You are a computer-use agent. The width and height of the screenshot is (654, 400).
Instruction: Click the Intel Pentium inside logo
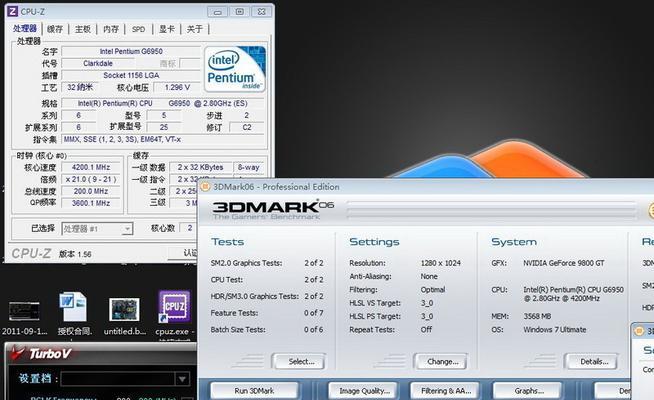[x=235, y=69]
